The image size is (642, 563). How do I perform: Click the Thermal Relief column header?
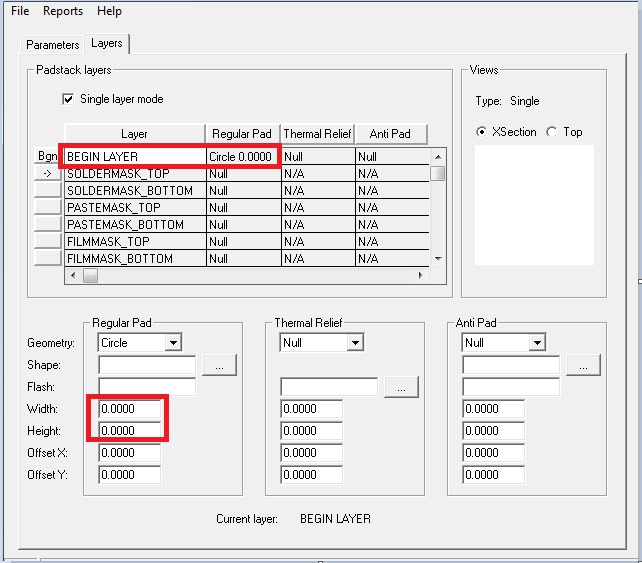tap(317, 134)
